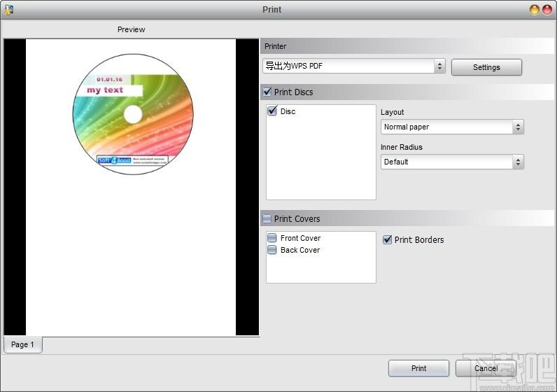Click the disc label preview thumbnail
Viewport: 557px width, 392px height.
133,114
